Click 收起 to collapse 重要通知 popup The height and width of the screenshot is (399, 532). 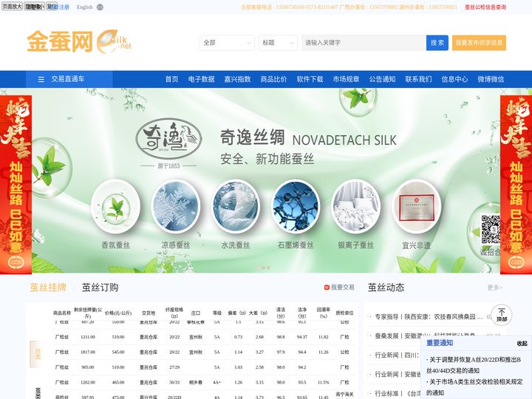tap(522, 344)
